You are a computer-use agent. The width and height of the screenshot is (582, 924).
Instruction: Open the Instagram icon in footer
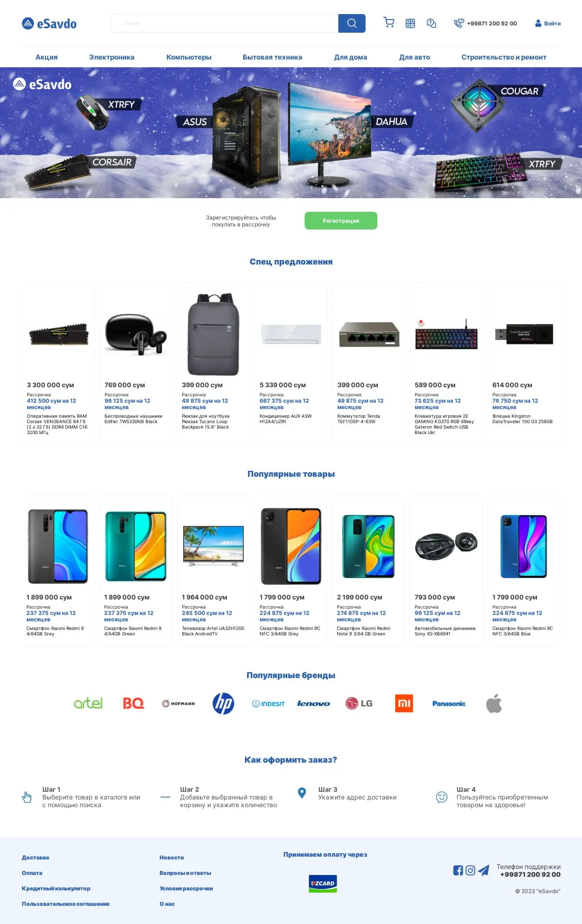click(x=471, y=870)
